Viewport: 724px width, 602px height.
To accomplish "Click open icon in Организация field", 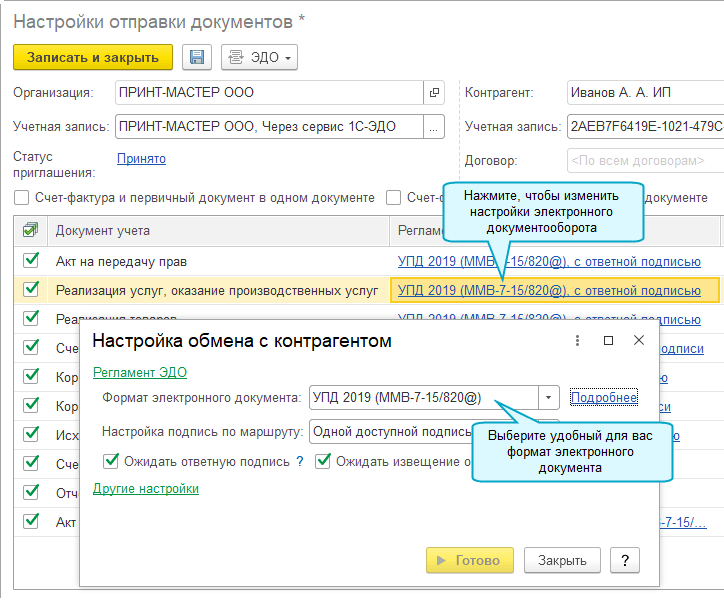I will pyautogui.click(x=434, y=93).
